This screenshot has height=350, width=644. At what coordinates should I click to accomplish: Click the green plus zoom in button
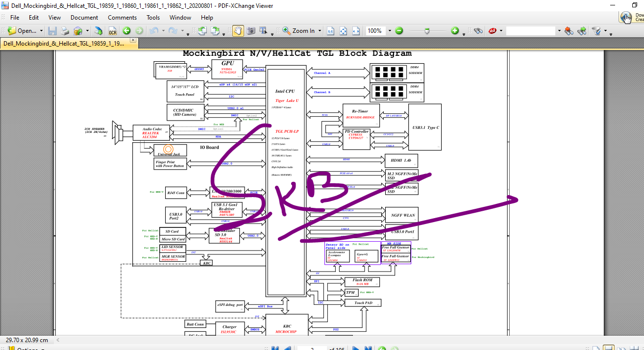[455, 30]
